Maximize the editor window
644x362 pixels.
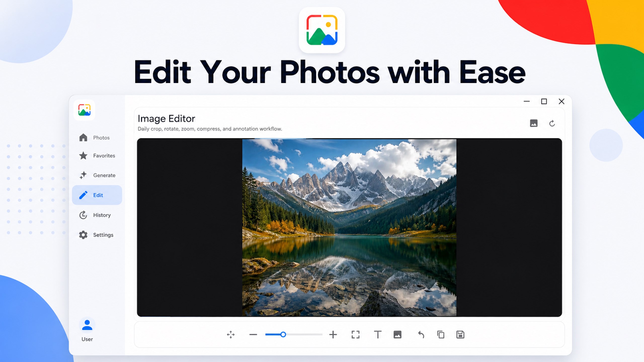click(x=544, y=101)
